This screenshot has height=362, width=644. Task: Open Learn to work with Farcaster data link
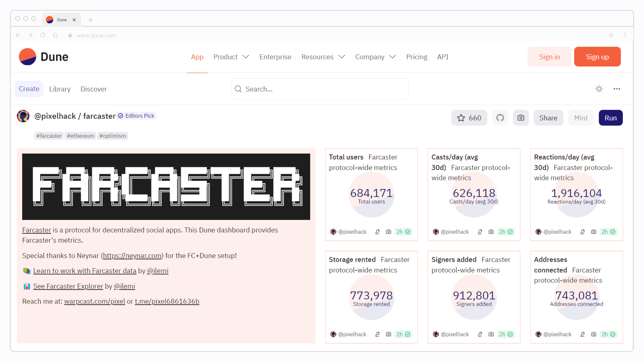(x=85, y=271)
